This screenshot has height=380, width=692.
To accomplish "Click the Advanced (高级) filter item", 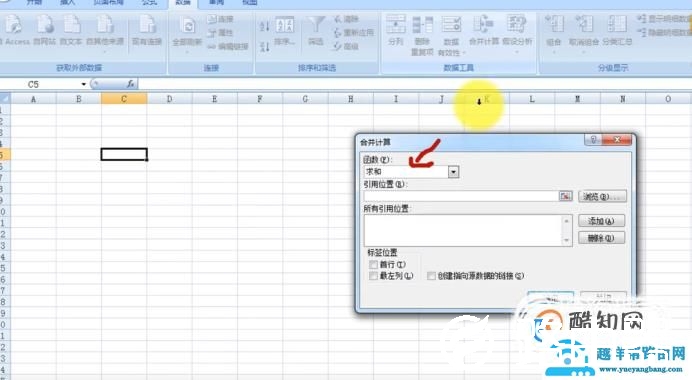I will [346, 46].
